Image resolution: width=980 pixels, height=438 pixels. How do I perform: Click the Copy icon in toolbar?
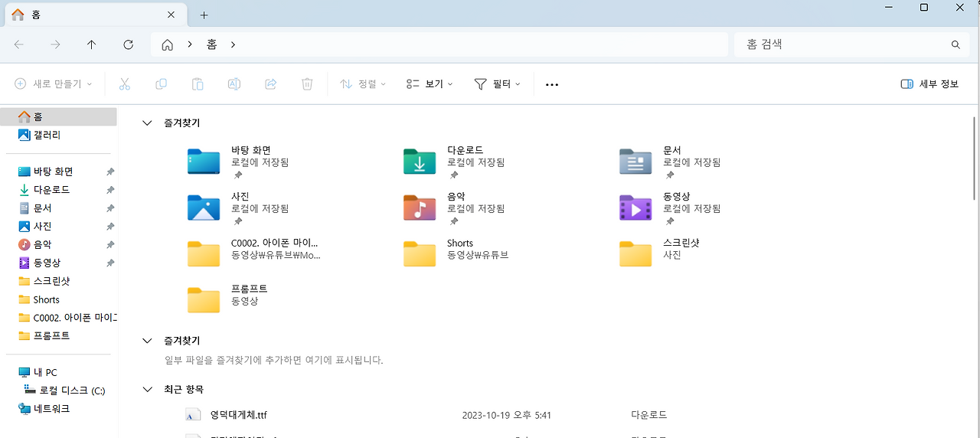pos(161,84)
